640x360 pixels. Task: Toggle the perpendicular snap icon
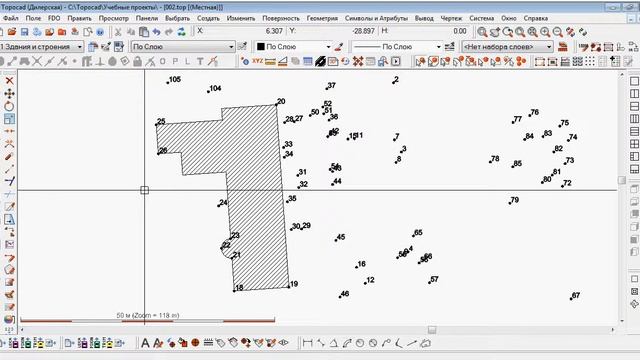click(x=100, y=62)
